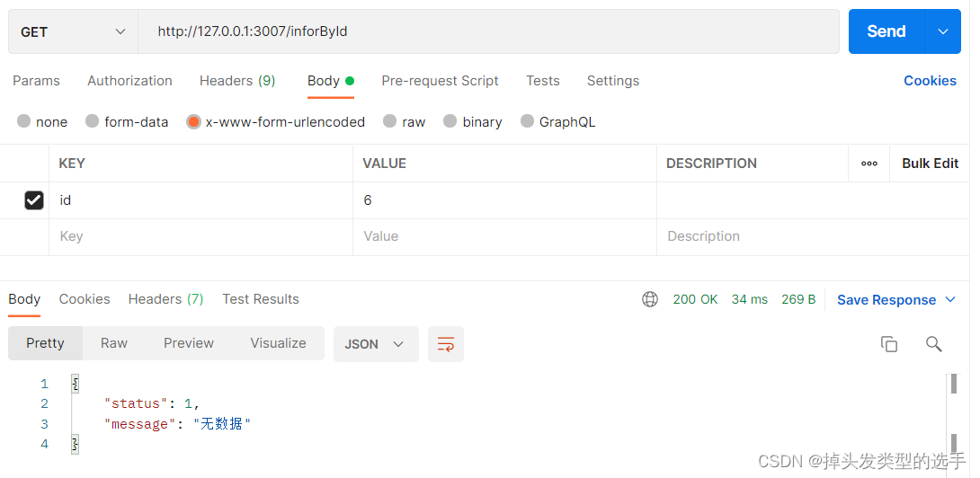Click the 269 B response size
Screen dimensions: 980x478
(798, 299)
